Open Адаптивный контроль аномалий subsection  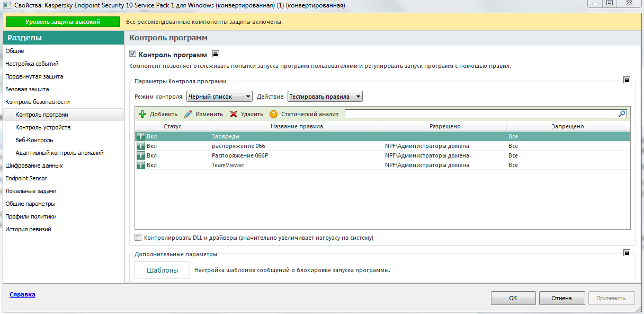[59, 153]
